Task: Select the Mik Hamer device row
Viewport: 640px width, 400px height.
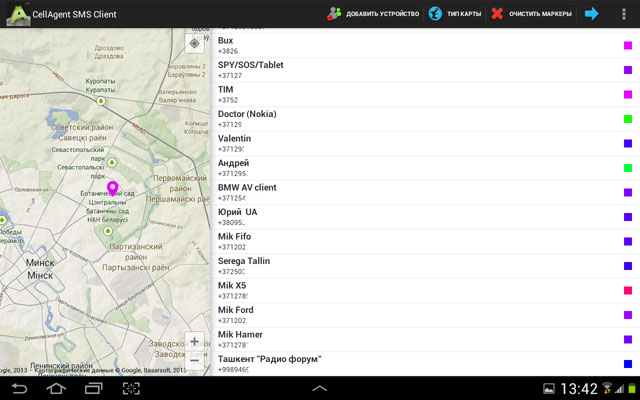Action: pos(425,339)
